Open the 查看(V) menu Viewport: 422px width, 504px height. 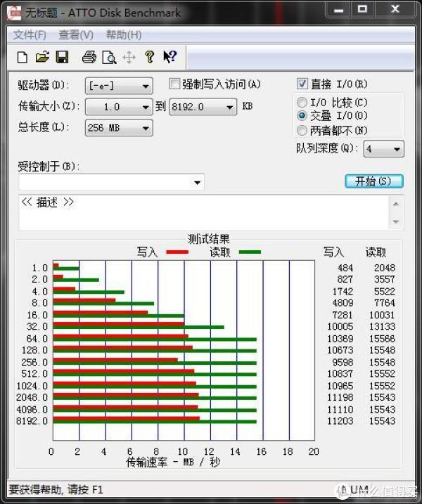[76, 34]
